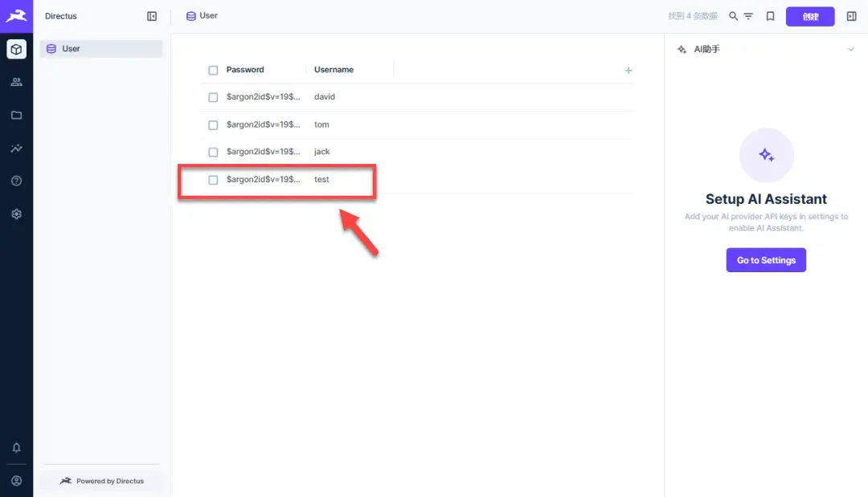Click the Go to Settings button
Image resolution: width=868 pixels, height=497 pixels.
(x=766, y=260)
